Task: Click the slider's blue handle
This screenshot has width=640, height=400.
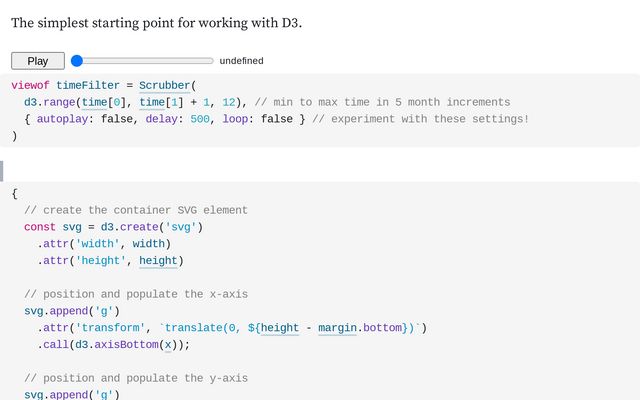Action: (x=77, y=61)
